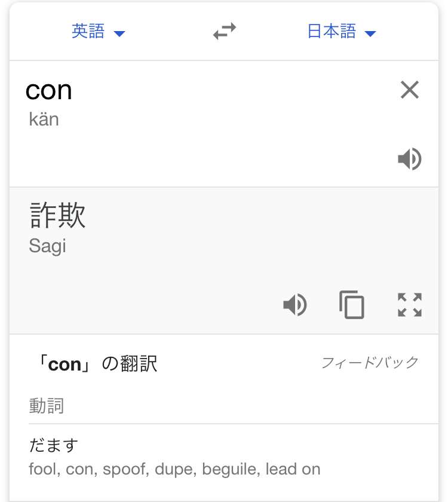
Task: Clear the input text 'con'
Action: pyautogui.click(x=410, y=90)
